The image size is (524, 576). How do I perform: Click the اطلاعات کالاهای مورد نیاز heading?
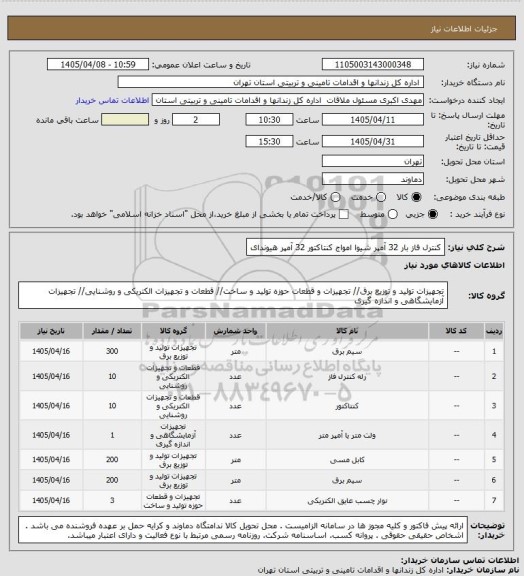pyautogui.click(x=454, y=265)
